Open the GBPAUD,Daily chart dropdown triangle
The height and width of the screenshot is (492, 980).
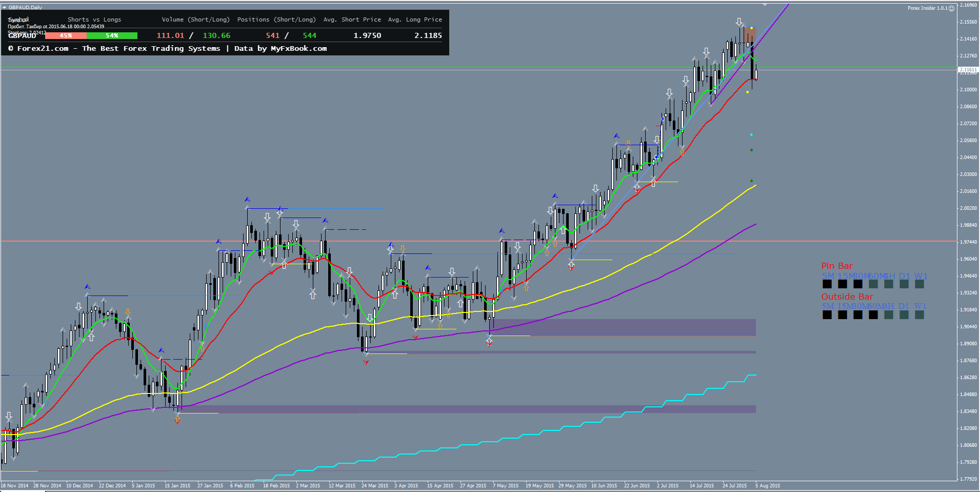click(4, 8)
